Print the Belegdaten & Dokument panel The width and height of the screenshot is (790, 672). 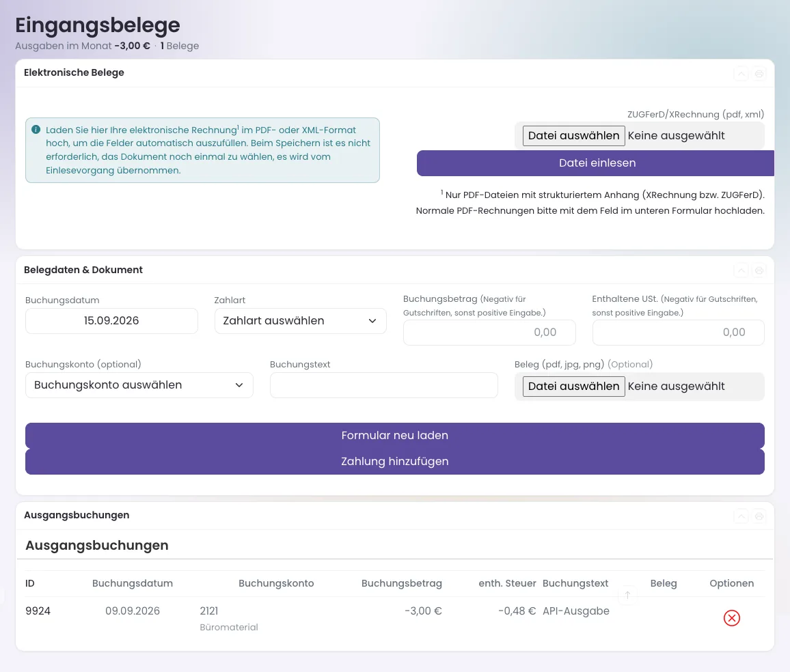(x=759, y=271)
